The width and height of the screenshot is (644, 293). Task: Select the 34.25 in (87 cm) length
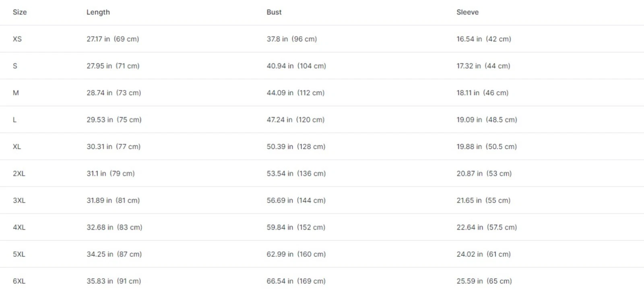tap(114, 254)
